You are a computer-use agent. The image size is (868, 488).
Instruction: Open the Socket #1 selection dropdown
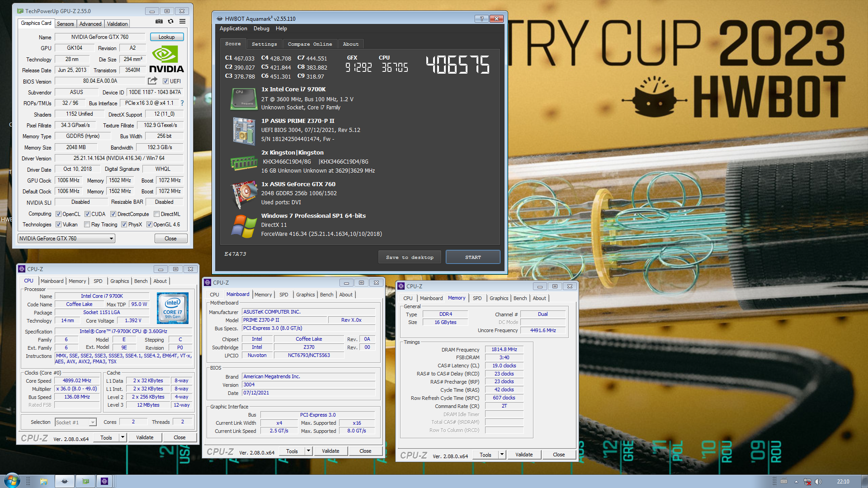coord(75,422)
